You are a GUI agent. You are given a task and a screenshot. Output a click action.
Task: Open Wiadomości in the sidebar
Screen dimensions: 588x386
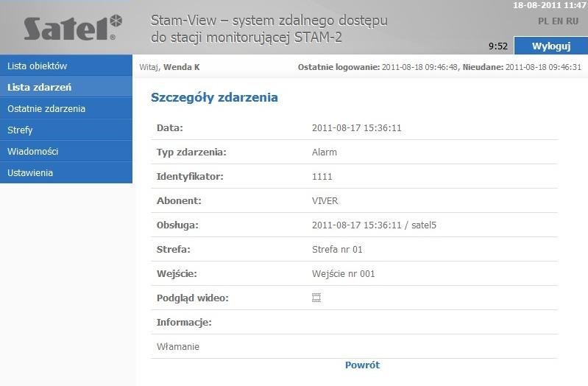[x=66, y=151]
